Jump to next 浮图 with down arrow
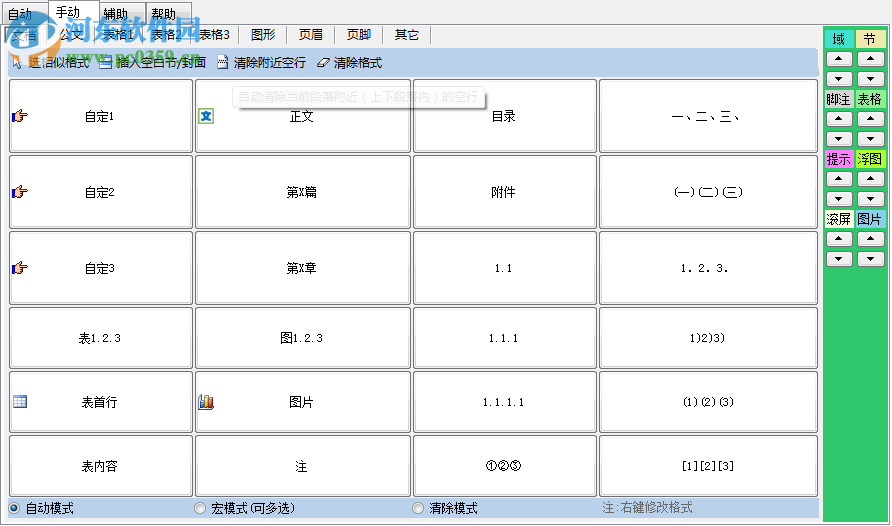892x526 pixels. (x=870, y=198)
